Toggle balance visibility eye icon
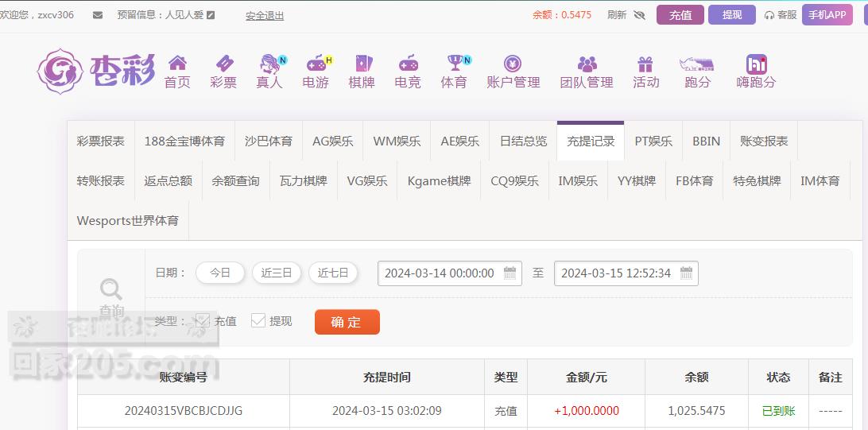 (x=639, y=15)
